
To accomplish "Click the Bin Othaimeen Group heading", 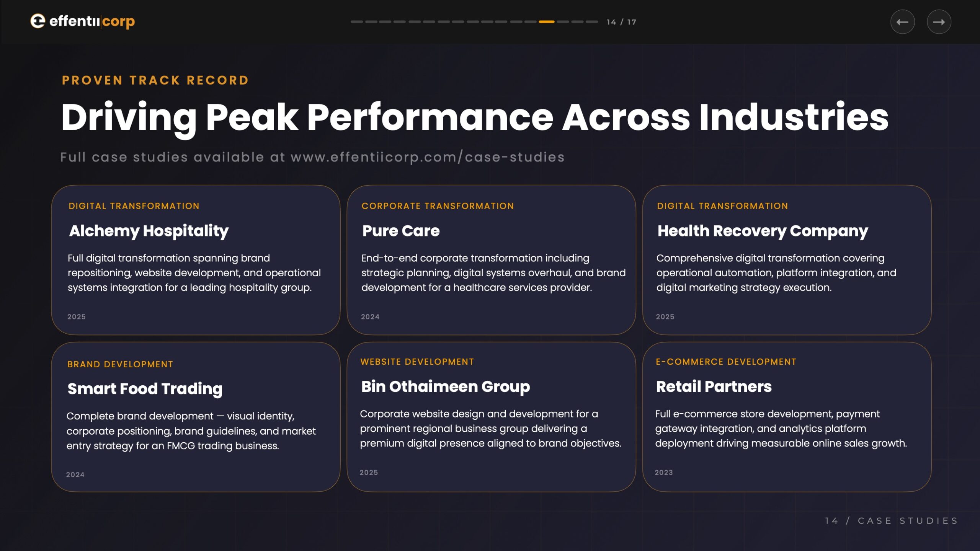I will [445, 386].
